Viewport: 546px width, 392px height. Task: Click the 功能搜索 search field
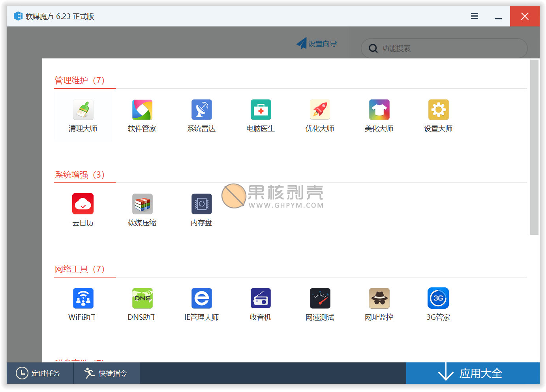[x=444, y=48]
